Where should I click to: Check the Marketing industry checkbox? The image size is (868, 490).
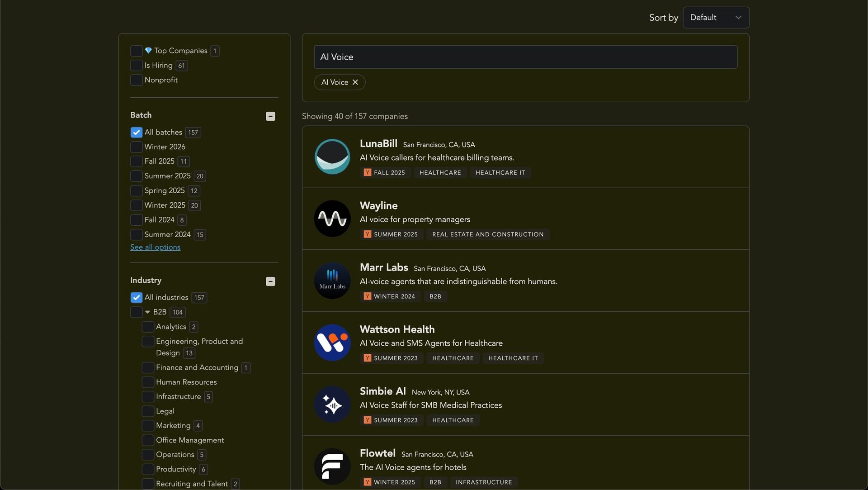148,426
